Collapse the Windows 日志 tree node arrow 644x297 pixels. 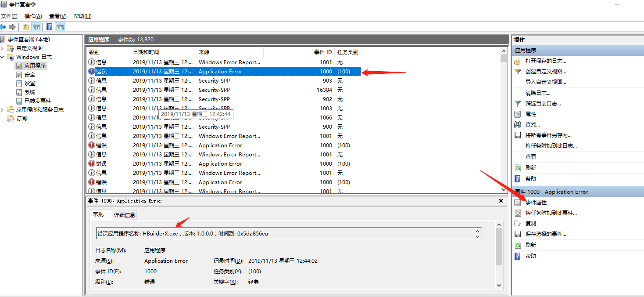3,57
